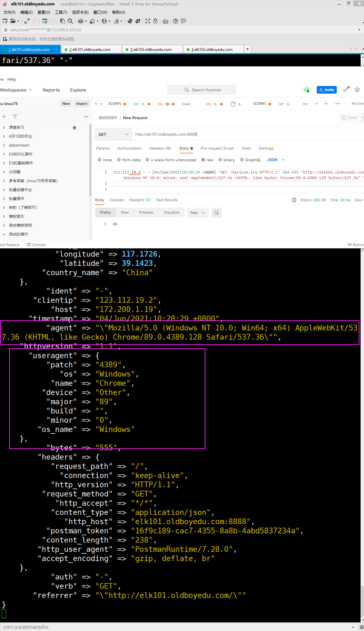364x631 pixels.
Task: Expand the datastream collection
Action: click(4, 145)
